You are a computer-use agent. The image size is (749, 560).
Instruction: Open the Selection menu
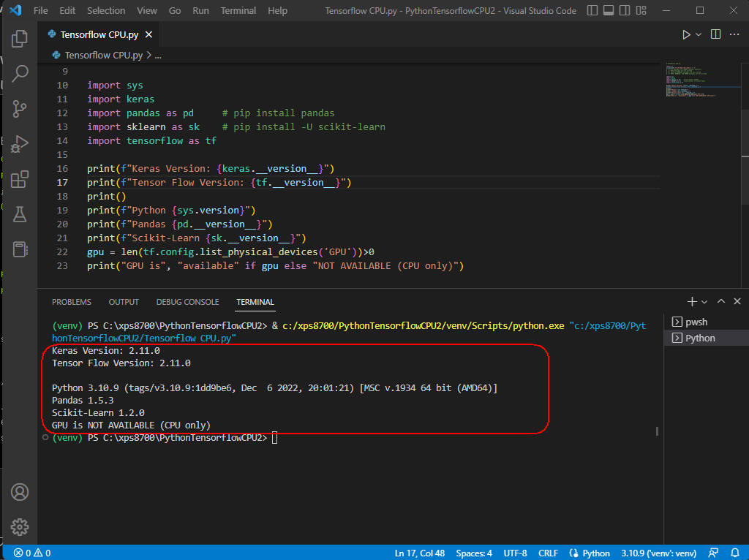pyautogui.click(x=106, y=10)
